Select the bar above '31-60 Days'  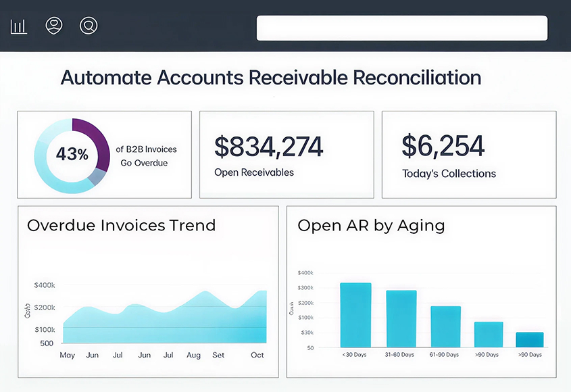401,319
